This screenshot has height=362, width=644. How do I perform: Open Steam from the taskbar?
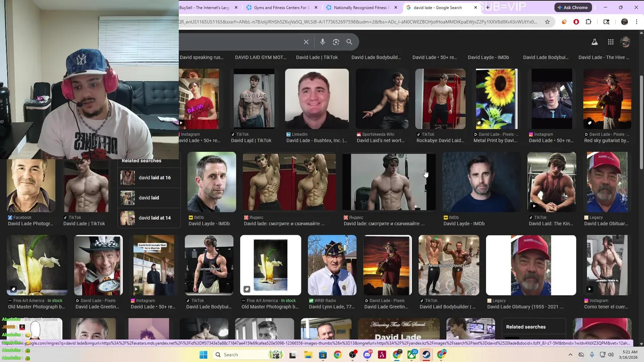426,355
